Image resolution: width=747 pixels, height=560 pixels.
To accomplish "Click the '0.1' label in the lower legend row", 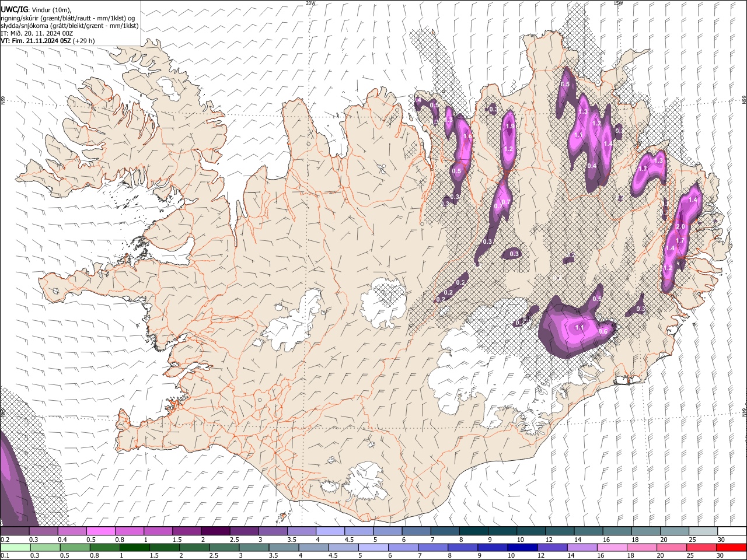I will 5,555.
